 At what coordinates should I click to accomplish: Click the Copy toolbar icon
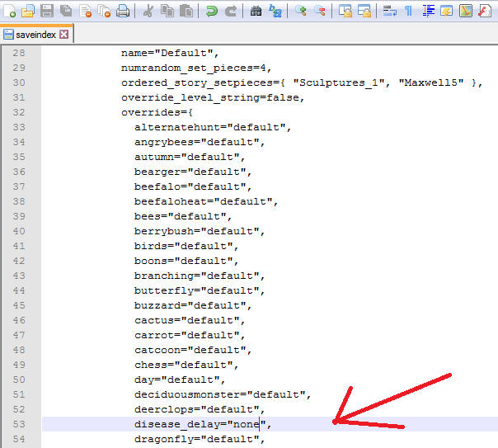click(167, 11)
